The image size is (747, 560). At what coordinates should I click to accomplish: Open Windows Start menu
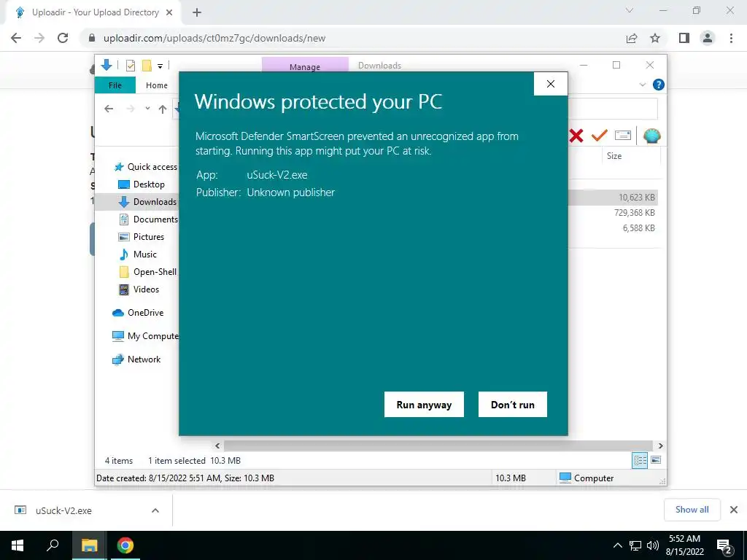(x=18, y=545)
